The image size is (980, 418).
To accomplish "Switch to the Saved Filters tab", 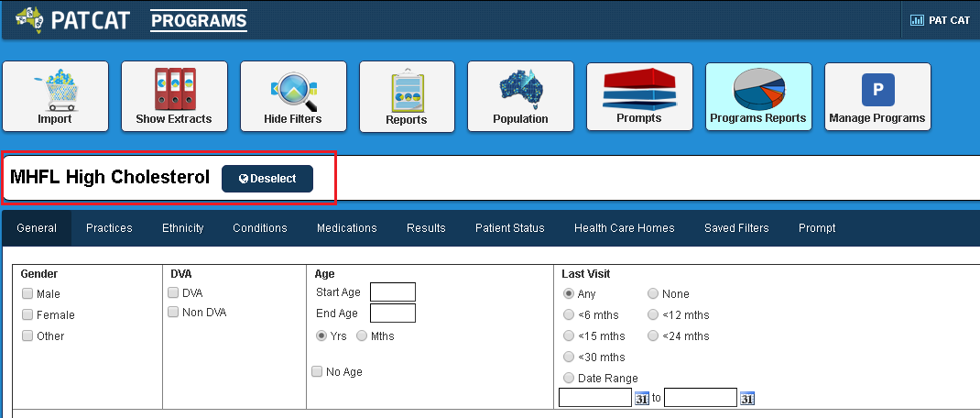I will (737, 227).
